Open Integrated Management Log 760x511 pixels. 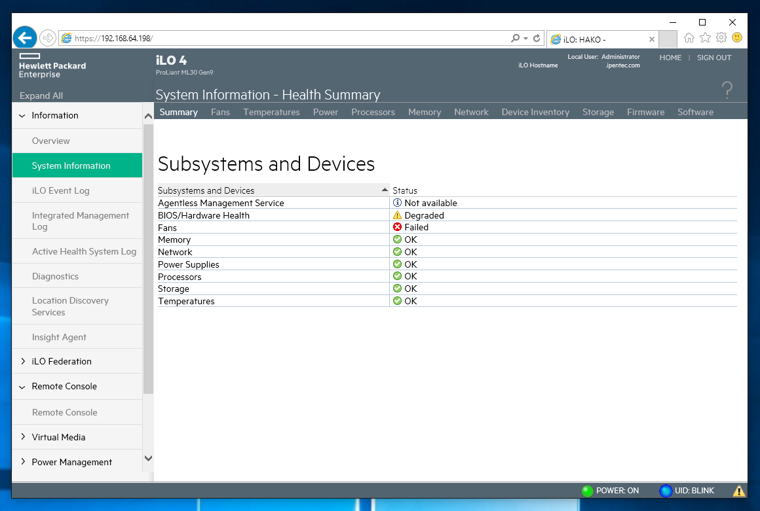[x=78, y=221]
